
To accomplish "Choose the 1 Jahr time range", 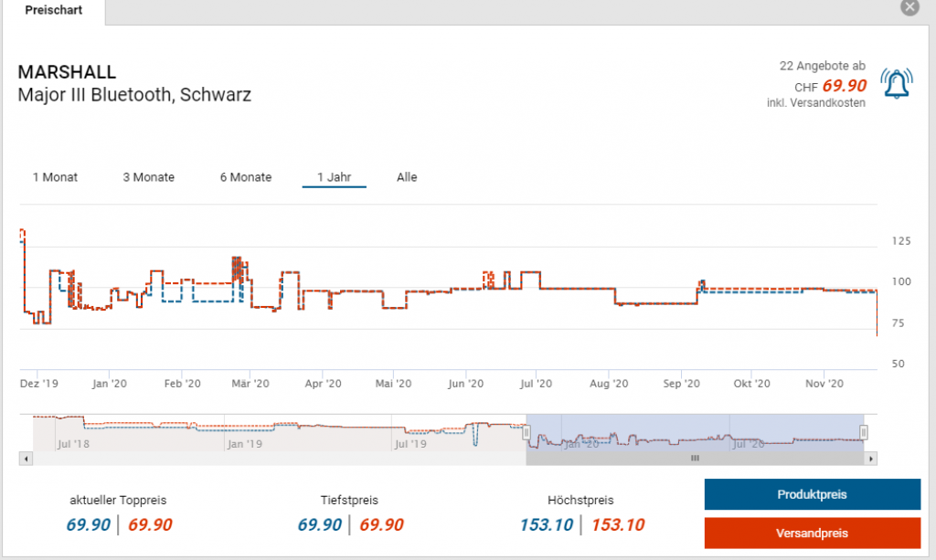I will coord(335,177).
